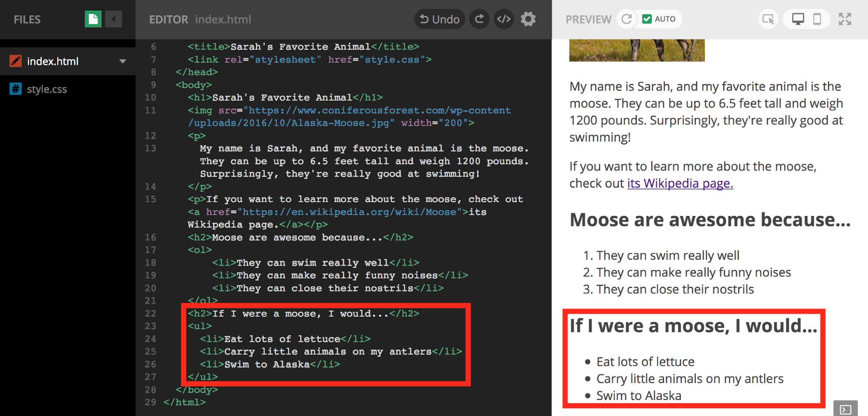Image resolution: width=868 pixels, height=416 pixels.
Task: Click the redo arrow icon
Action: click(x=479, y=19)
